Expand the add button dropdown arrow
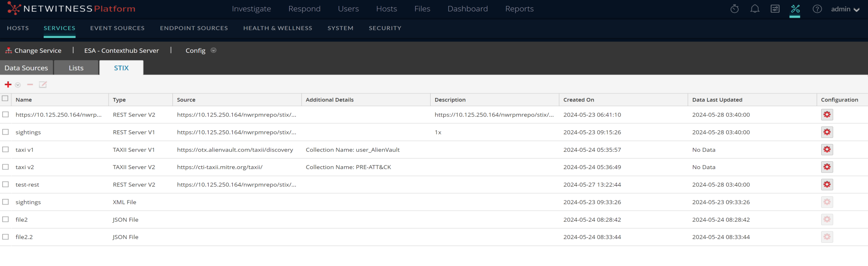 pyautogui.click(x=18, y=85)
